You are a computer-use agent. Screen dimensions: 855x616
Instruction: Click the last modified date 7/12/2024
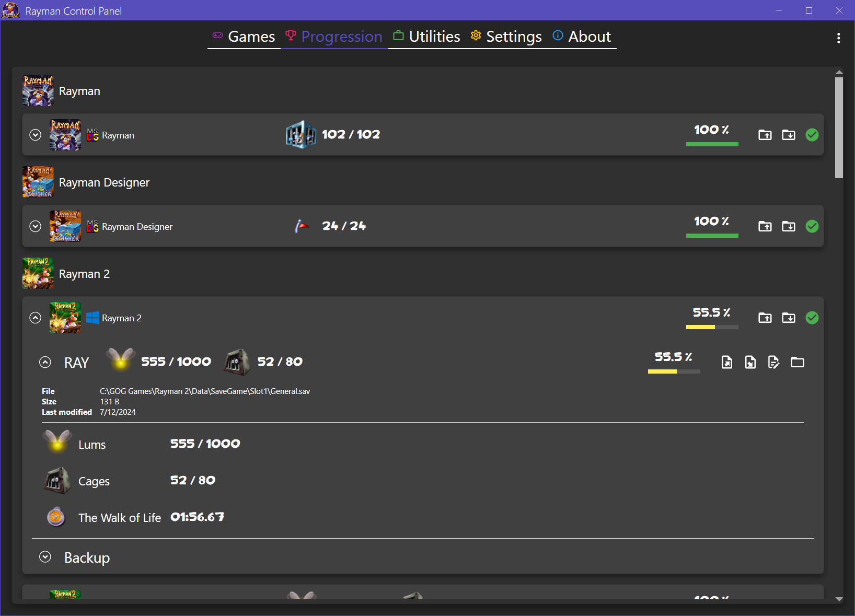(118, 412)
